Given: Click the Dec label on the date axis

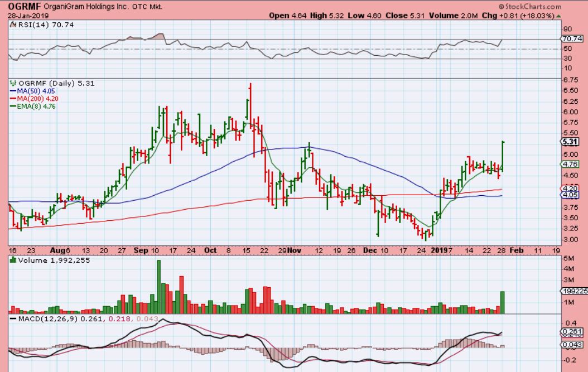Looking at the screenshot, I should coord(370,250).
